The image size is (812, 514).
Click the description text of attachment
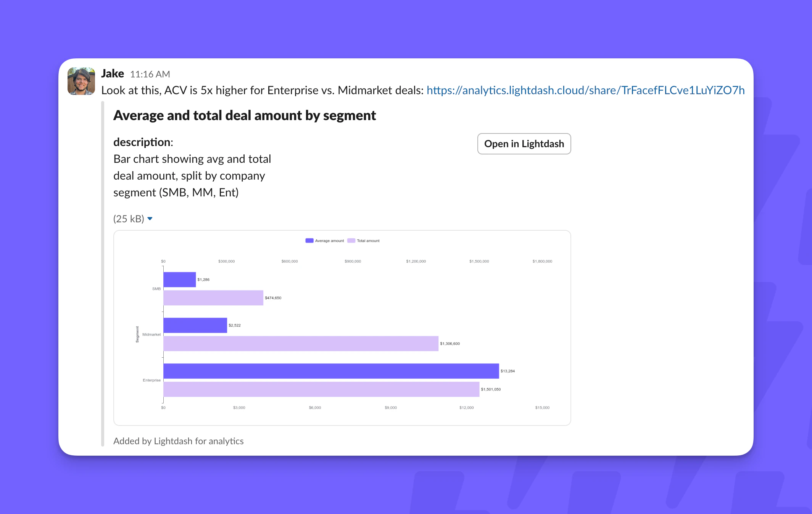point(192,176)
